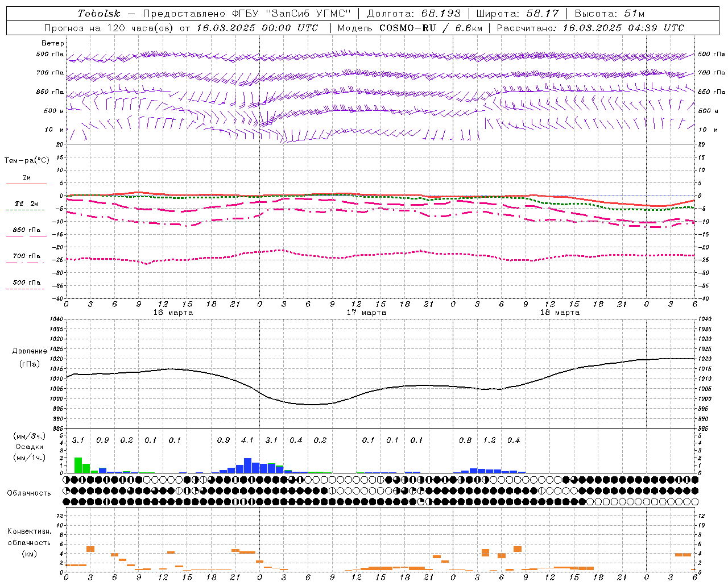Click the forecast start time "16.03.2025 00:00 UTC"

pyautogui.click(x=258, y=28)
